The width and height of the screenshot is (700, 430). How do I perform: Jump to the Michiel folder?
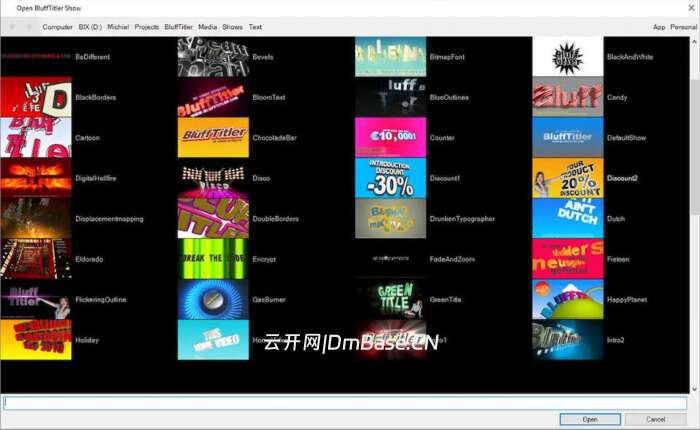pos(118,27)
